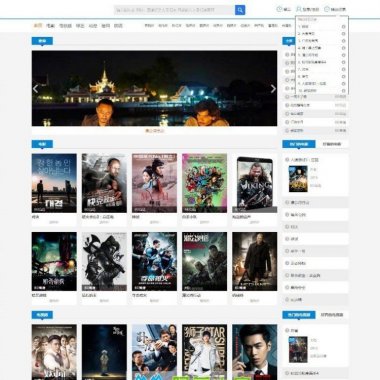The width and height of the screenshot is (380, 380).
Task: Click the blue section tag above the carousel
Action: click(x=42, y=41)
